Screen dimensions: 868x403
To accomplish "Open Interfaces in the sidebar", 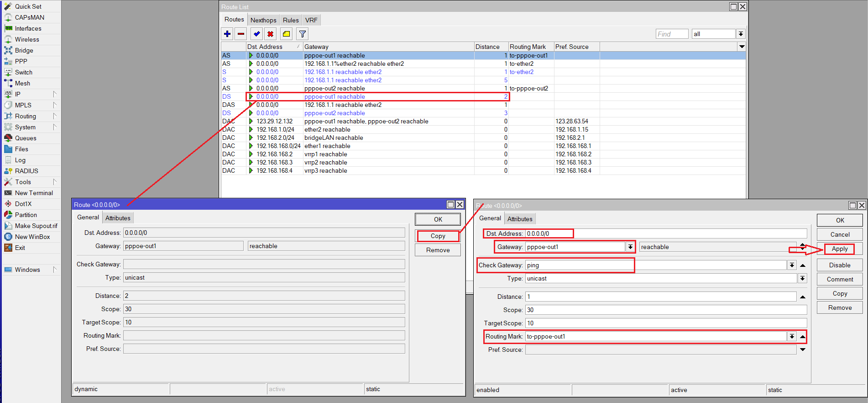I will click(28, 28).
